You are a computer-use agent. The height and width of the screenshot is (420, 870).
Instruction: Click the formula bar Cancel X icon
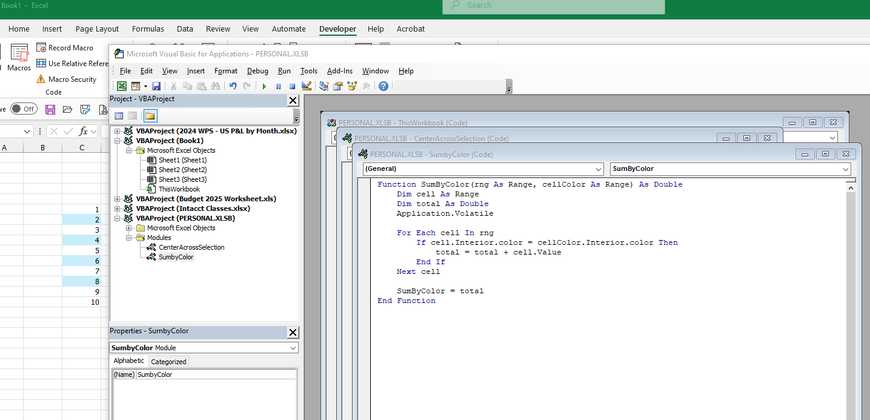[x=54, y=131]
